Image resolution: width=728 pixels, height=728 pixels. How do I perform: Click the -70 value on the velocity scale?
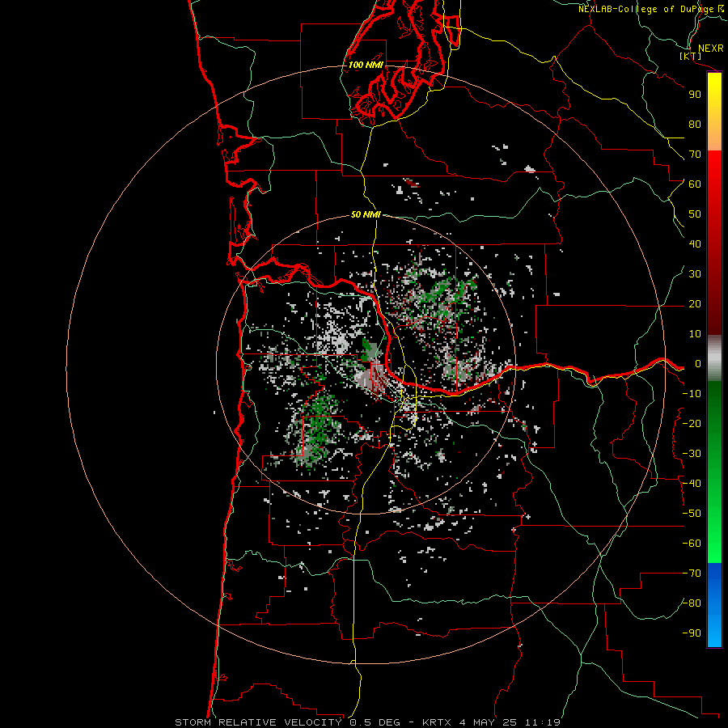[x=692, y=574]
